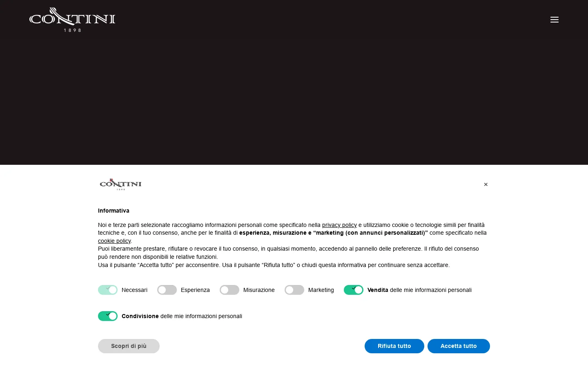Viewport: 588px width, 368px height.
Task: Click the Scopri di più button
Action: (129, 346)
